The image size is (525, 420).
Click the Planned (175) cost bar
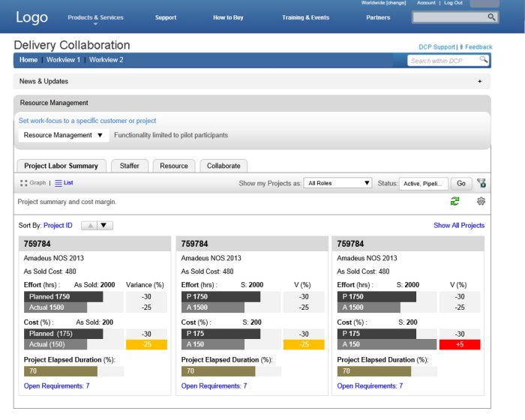63,334
